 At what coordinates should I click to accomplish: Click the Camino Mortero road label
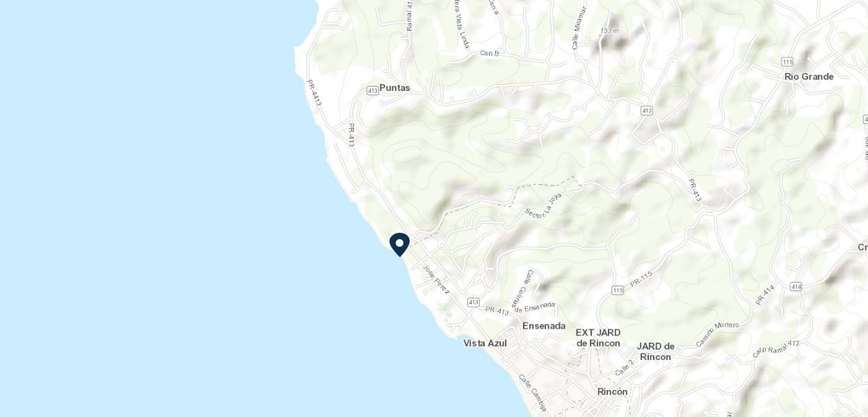pyautogui.click(x=717, y=334)
